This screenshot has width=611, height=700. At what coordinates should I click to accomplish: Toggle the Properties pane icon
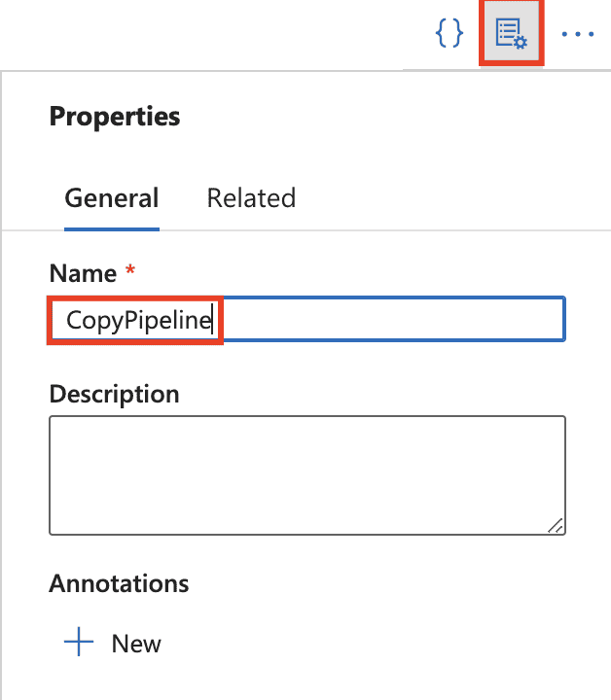click(x=511, y=34)
